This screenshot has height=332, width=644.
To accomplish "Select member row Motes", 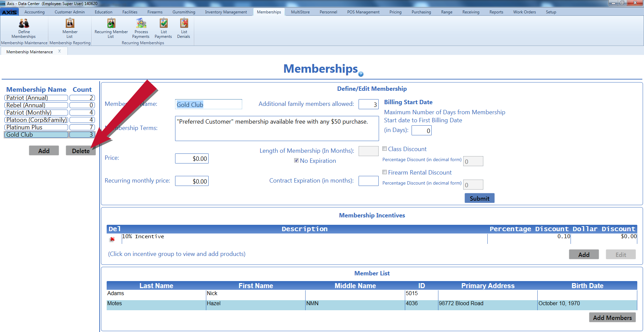I will [372, 305].
